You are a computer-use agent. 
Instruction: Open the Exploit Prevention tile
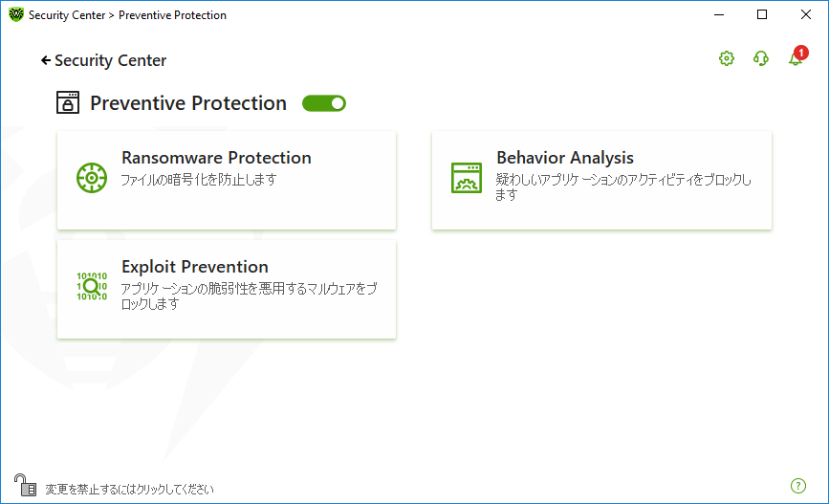click(227, 289)
